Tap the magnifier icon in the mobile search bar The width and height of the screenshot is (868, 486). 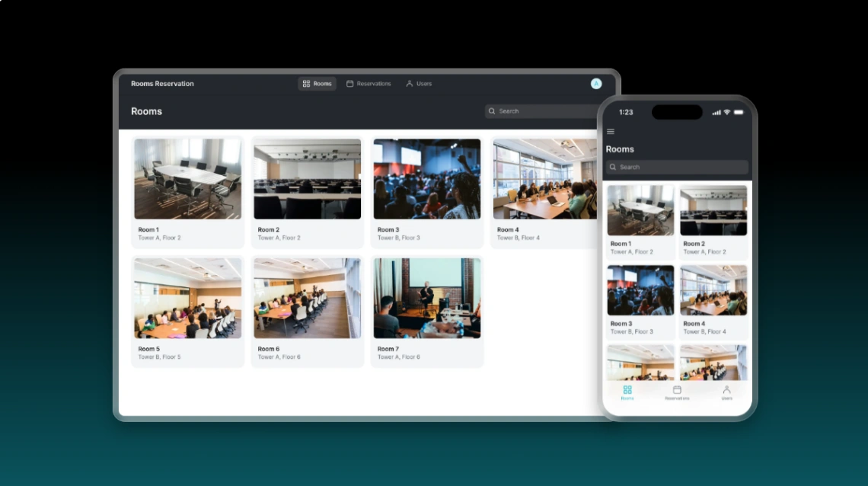pyautogui.click(x=613, y=167)
